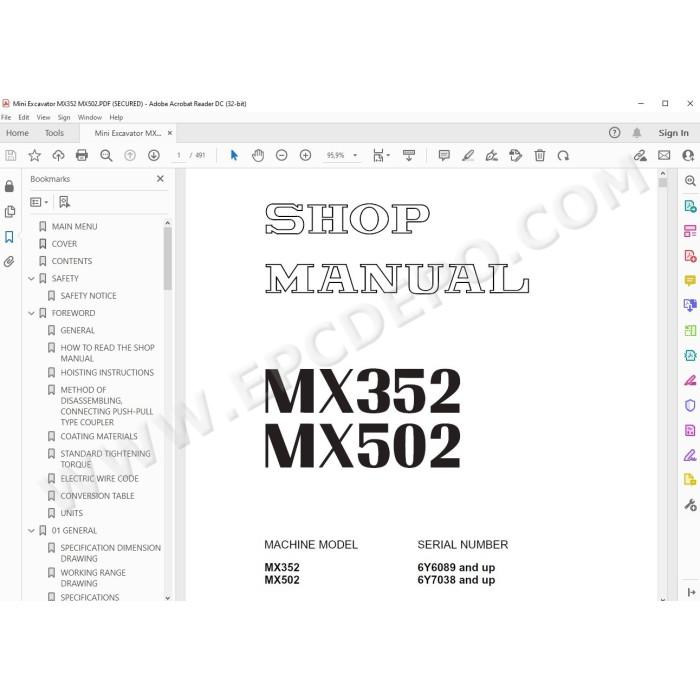
Task: Open the Edit menu
Action: 24,117
